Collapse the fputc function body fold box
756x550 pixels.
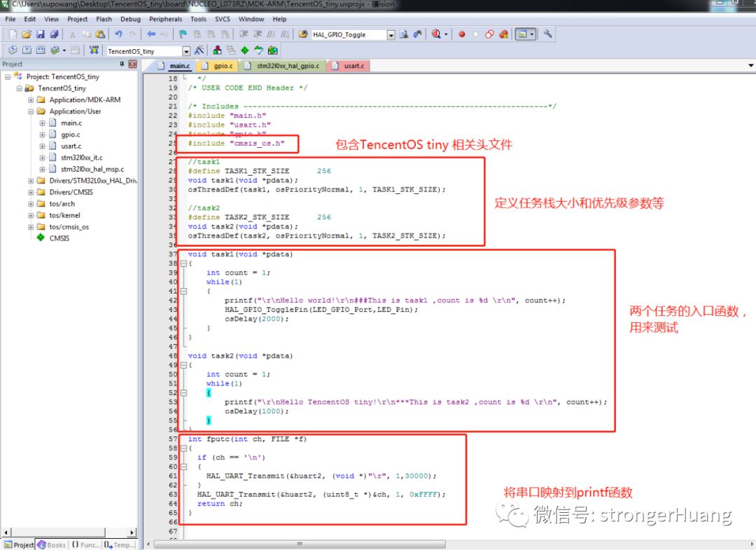point(183,448)
